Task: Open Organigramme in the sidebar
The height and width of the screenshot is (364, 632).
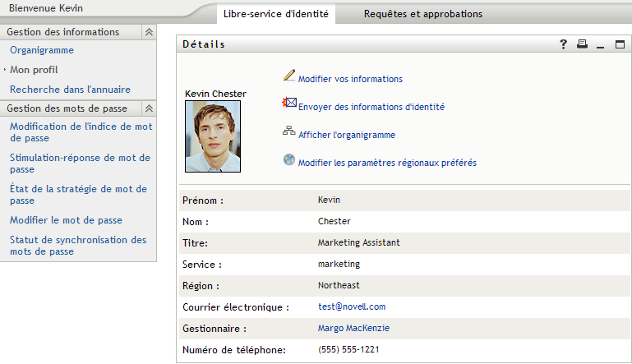Action: click(x=42, y=50)
